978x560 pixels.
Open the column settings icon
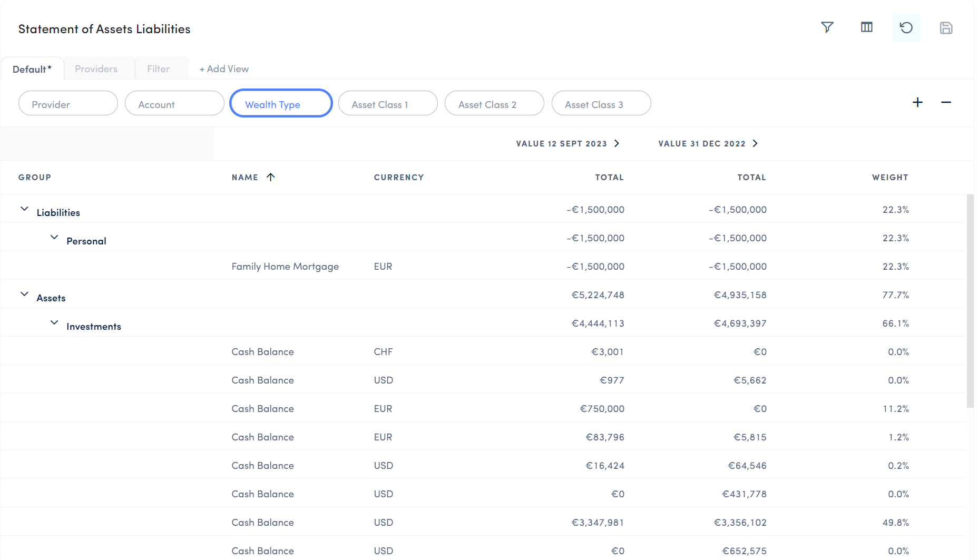[x=866, y=27]
